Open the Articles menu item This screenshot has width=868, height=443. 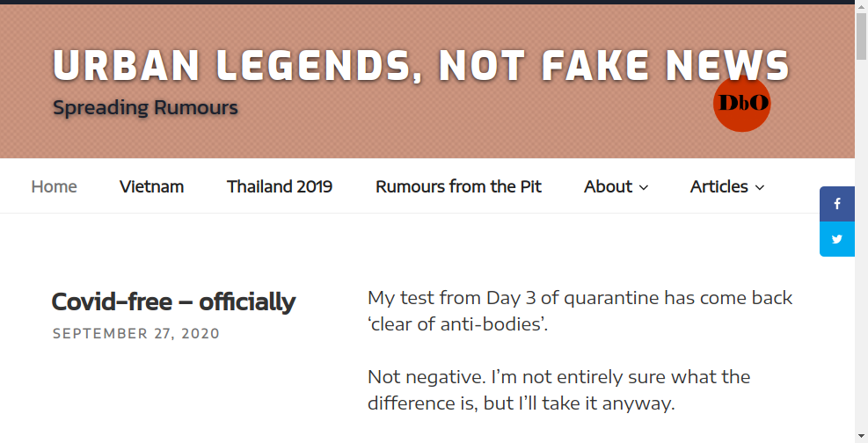(719, 186)
